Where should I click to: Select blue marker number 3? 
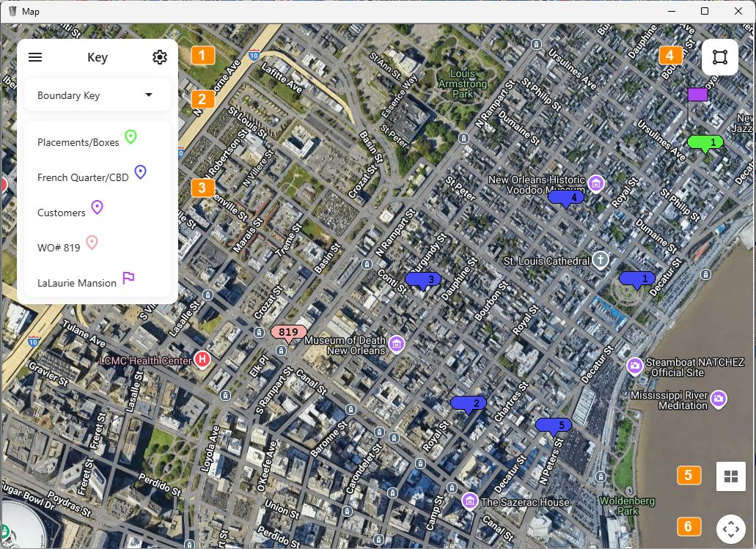click(x=423, y=279)
